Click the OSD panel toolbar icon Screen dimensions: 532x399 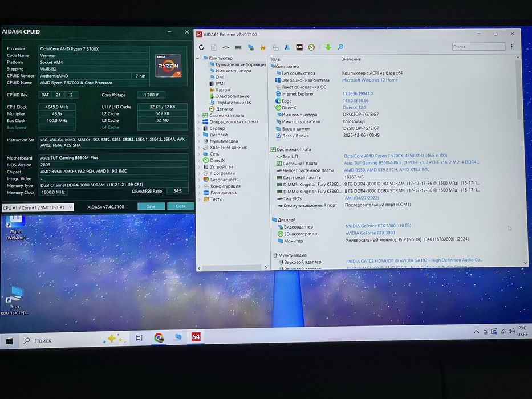pyautogui.click(x=299, y=47)
